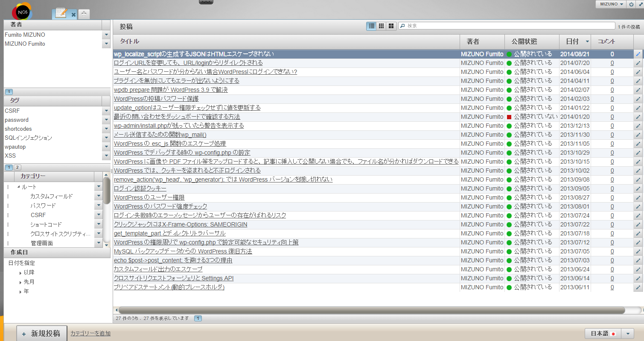The height and width of the screenshot is (341, 644).
Task: Click pencil icon for wp-admin/install.php row
Action: (x=638, y=126)
